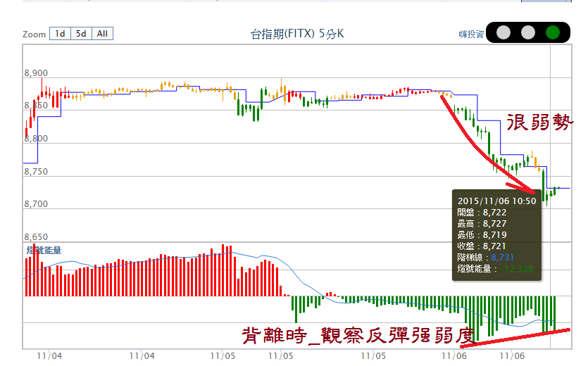Click the left gray signal light
The image size is (588, 366).
point(503,32)
